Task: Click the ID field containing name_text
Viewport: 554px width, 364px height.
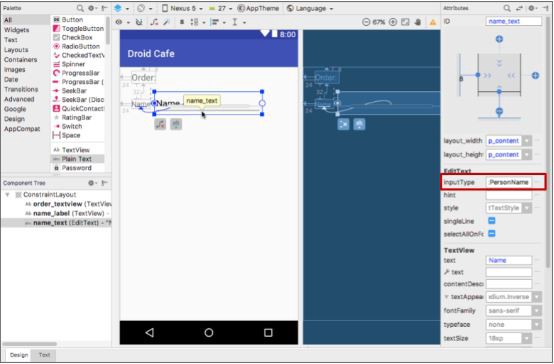Action: pos(513,21)
